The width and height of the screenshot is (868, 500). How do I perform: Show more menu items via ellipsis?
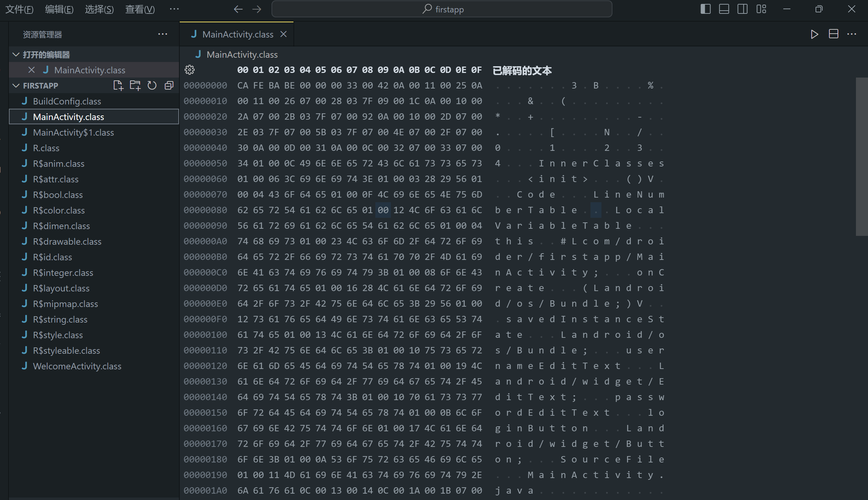click(x=174, y=9)
